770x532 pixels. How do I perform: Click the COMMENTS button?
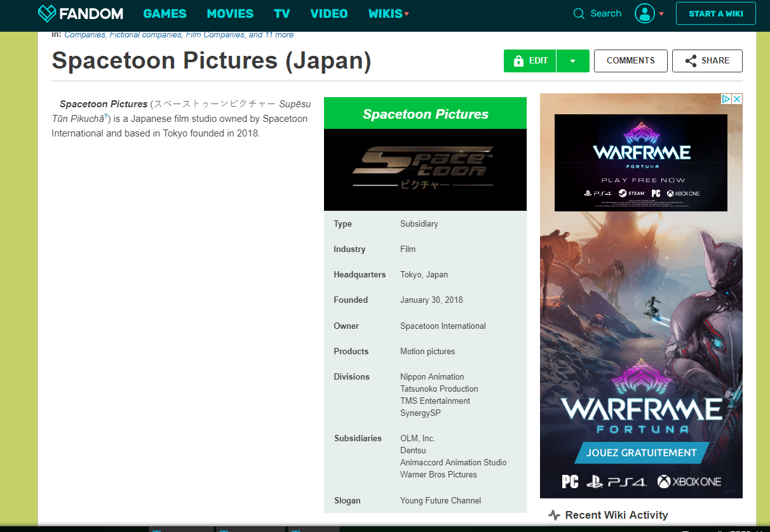tap(631, 61)
